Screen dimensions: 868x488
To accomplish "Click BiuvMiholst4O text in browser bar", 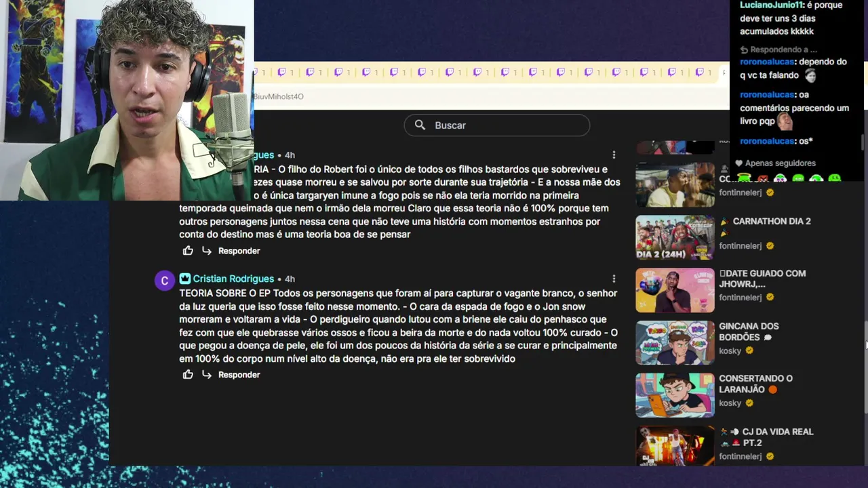I will (279, 96).
